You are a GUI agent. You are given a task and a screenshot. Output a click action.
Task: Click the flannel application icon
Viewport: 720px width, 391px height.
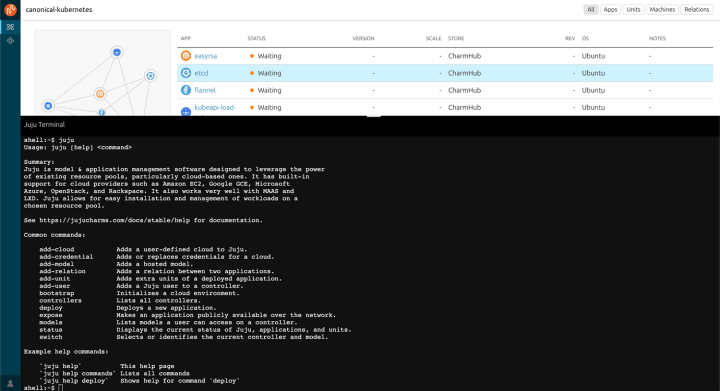[186, 90]
